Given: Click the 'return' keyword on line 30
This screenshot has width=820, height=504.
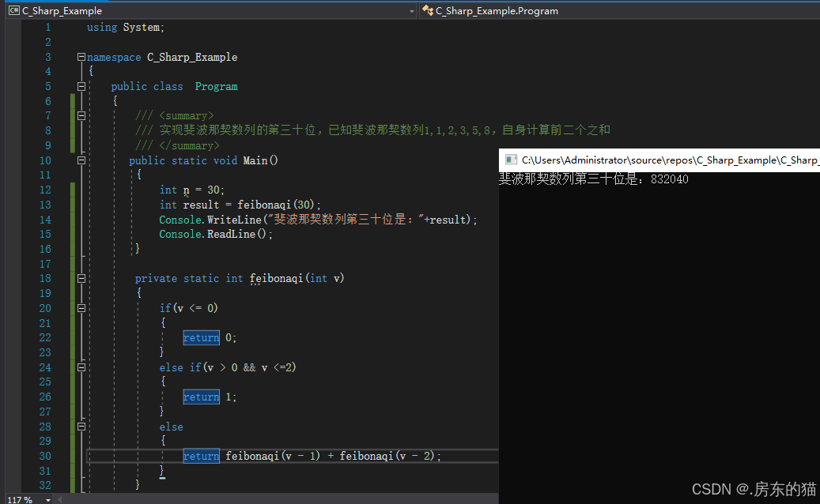Looking at the screenshot, I should click(x=202, y=456).
